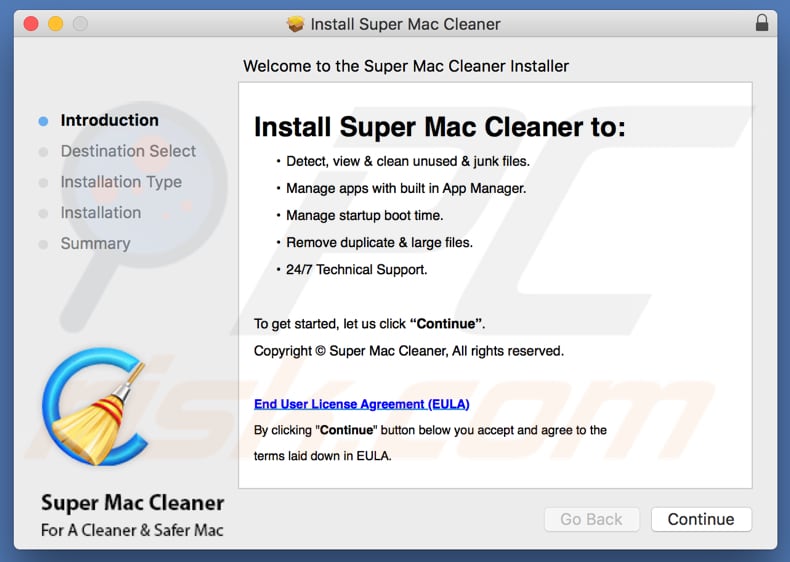Click the 'For A Cleaner & Safer Mac' tagline
The height and width of the screenshot is (562, 790).
[132, 530]
